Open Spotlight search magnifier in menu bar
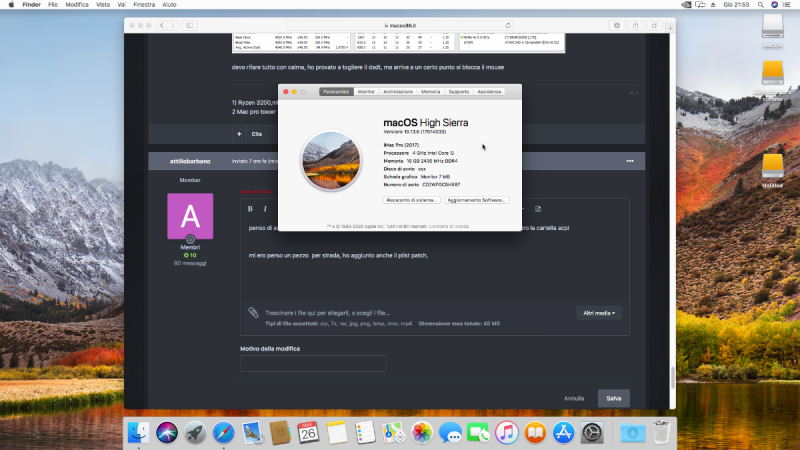Image resolution: width=800 pixels, height=450 pixels. pyautogui.click(x=761, y=5)
